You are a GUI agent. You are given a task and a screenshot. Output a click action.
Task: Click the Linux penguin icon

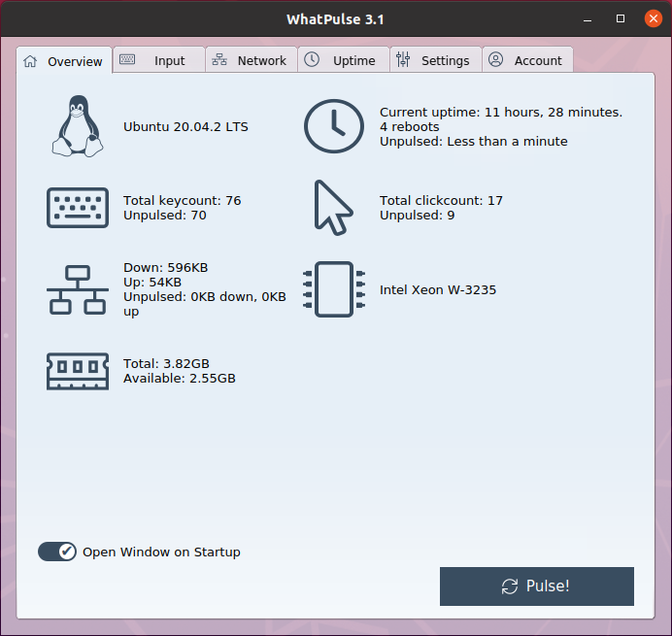point(78,126)
